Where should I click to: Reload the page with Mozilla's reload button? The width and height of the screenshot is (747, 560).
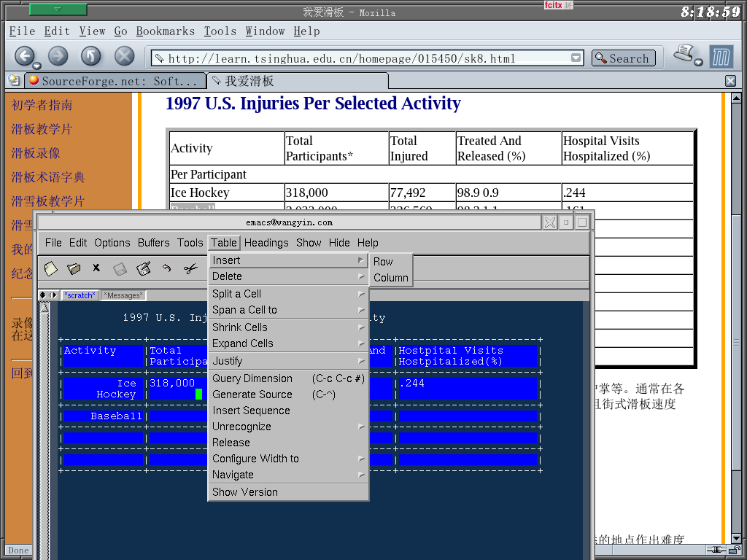click(x=91, y=57)
